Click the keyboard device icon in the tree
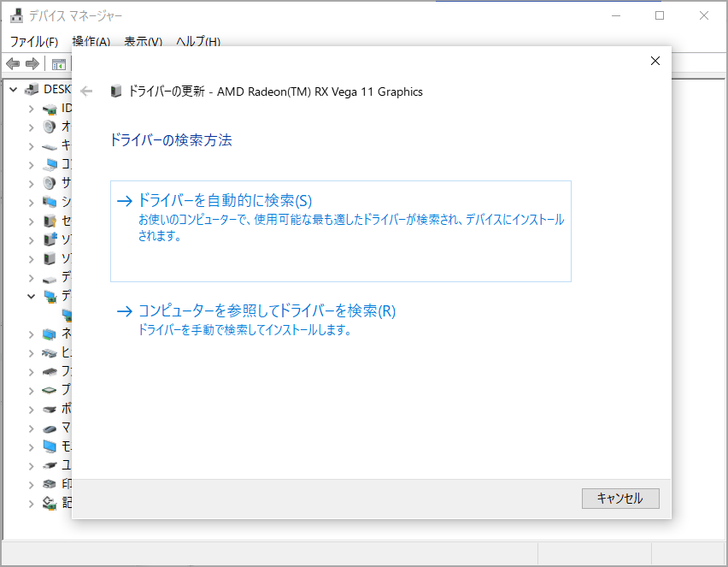Screen dimensions: 728x567 49,145
